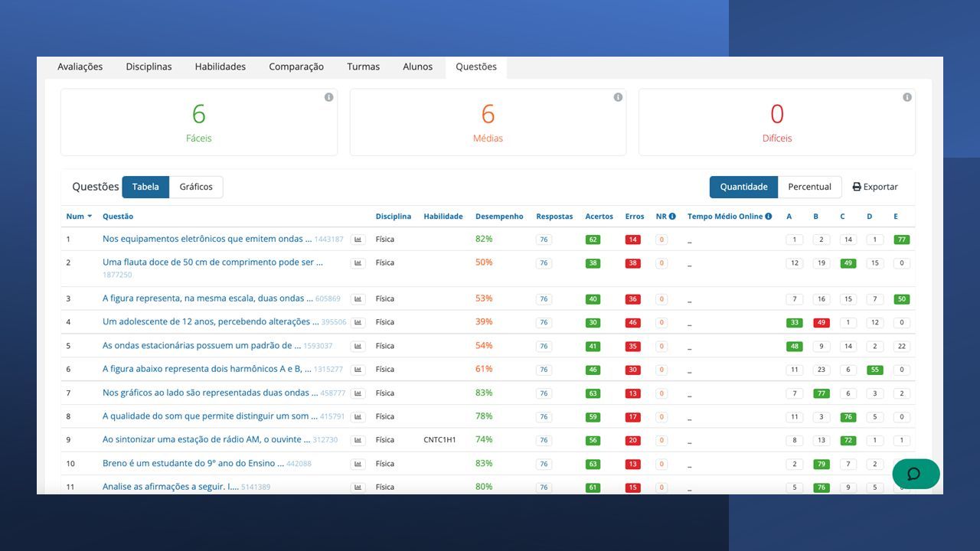Viewport: 980px width, 551px height.
Task: Open chart icon for Analise as afirmações question
Action: click(358, 487)
